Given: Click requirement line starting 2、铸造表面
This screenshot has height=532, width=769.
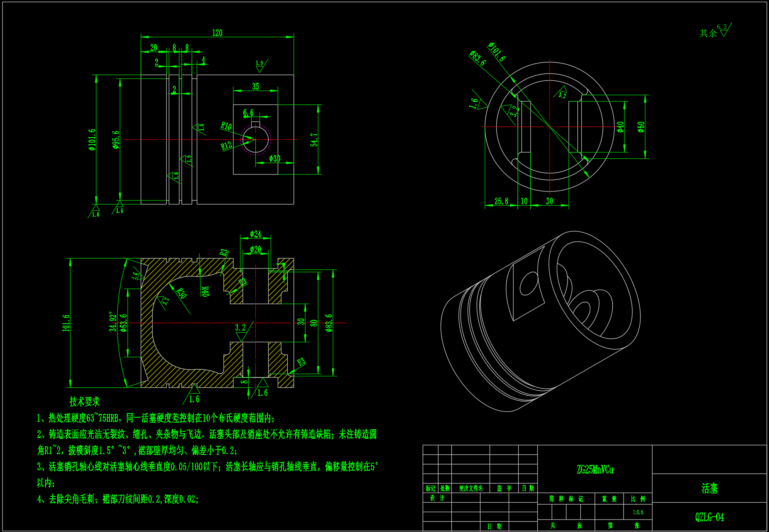Looking at the screenshot, I should click(207, 442).
